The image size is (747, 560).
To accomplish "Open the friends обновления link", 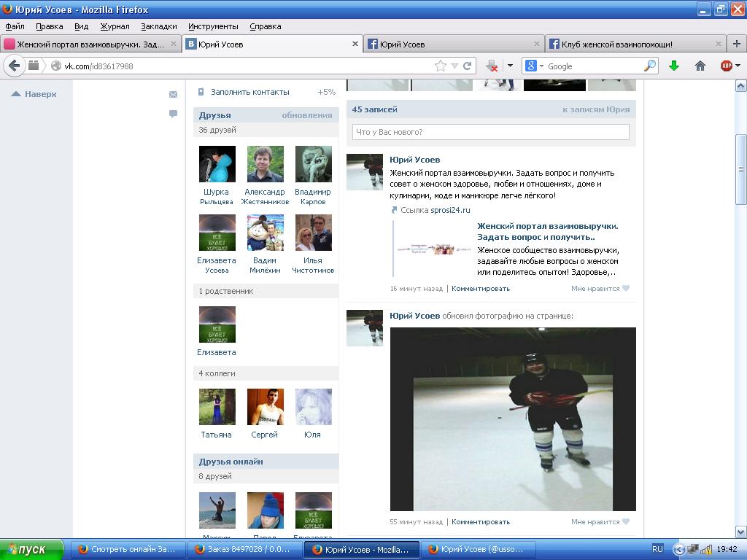I will 307,115.
